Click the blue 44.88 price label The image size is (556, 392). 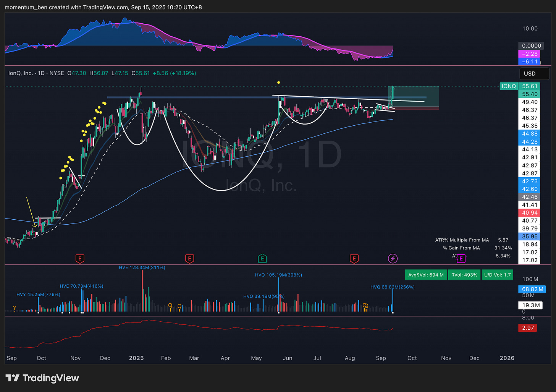[x=530, y=134]
